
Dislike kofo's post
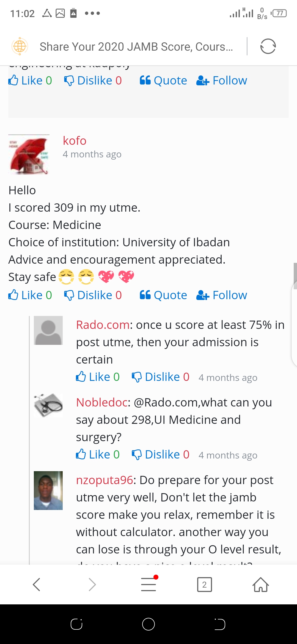(93, 295)
